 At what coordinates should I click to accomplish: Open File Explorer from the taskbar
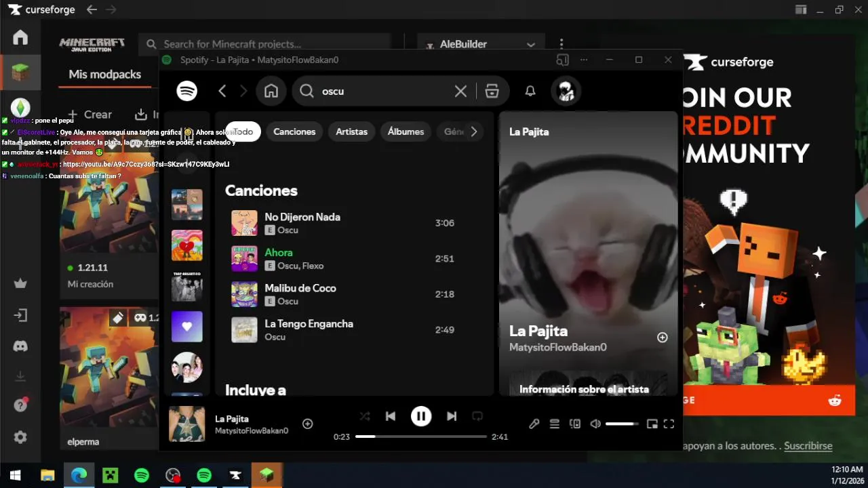click(x=47, y=475)
